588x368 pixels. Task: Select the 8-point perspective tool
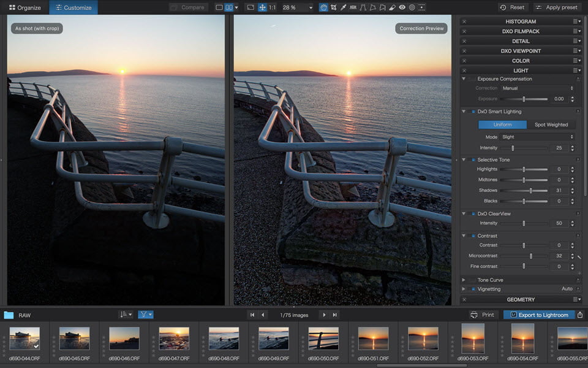382,7
